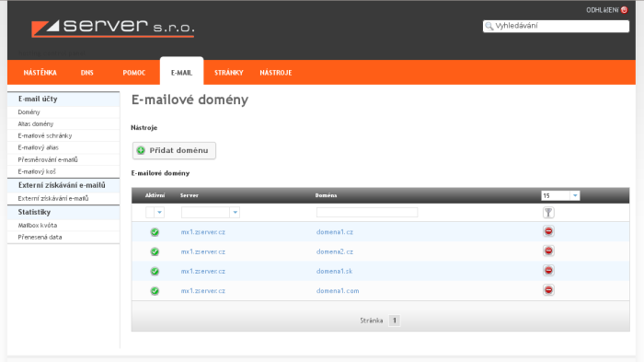Open the Aktivní filter dropdown
Screen dimensions: 644x362
coord(159,212)
